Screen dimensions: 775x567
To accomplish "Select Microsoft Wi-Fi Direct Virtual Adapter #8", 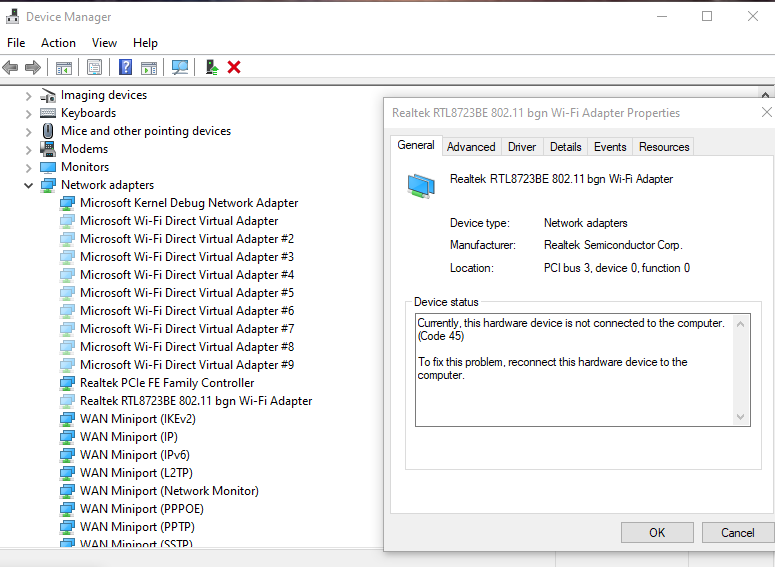I will pos(187,347).
